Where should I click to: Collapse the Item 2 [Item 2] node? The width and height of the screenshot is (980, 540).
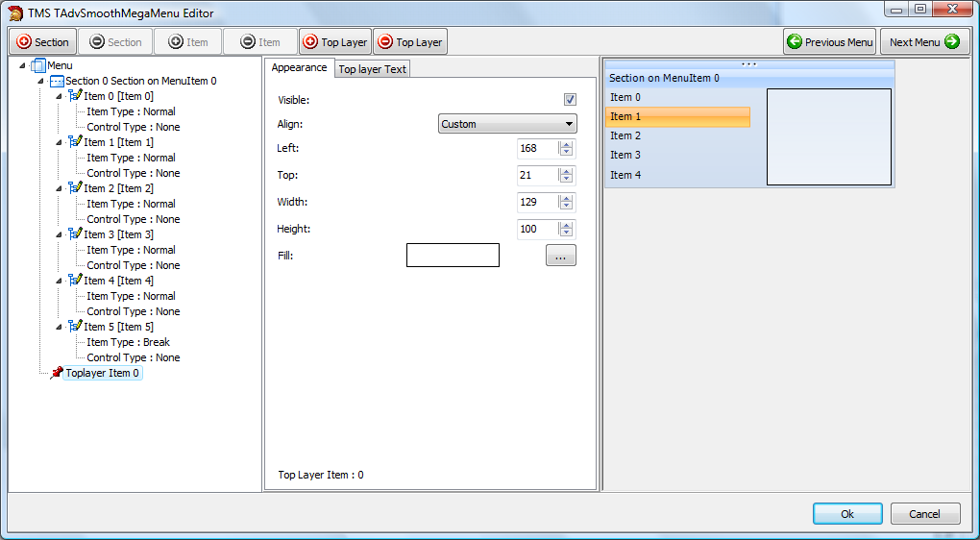click(60, 188)
